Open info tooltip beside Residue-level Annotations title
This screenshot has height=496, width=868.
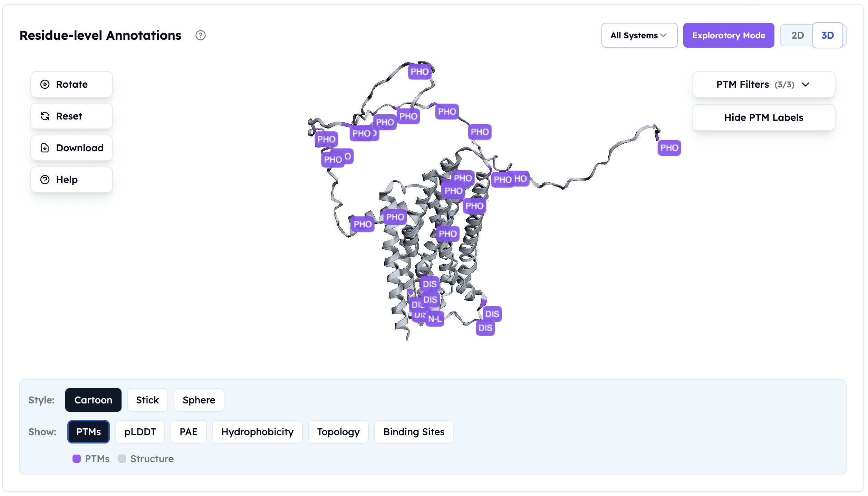(200, 35)
